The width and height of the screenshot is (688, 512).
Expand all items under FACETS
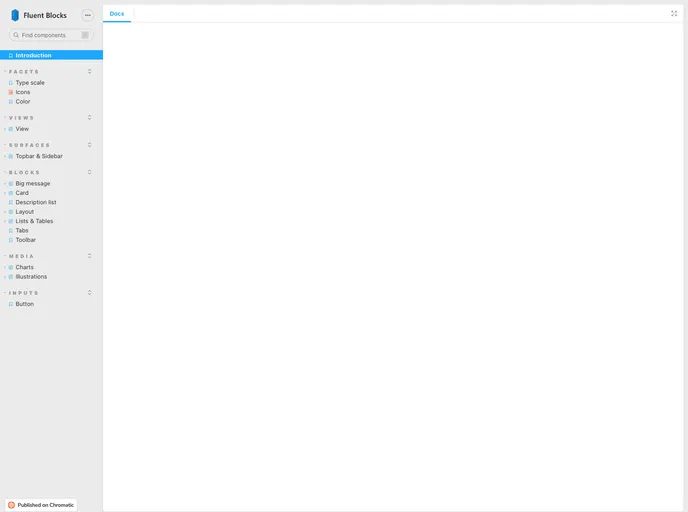tap(90, 72)
